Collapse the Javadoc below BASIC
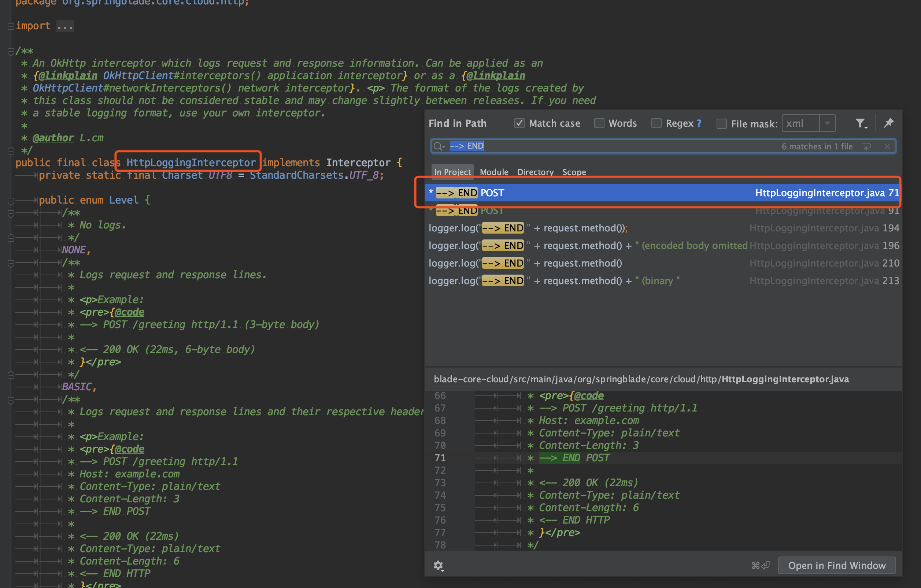921x588 pixels. coord(11,399)
